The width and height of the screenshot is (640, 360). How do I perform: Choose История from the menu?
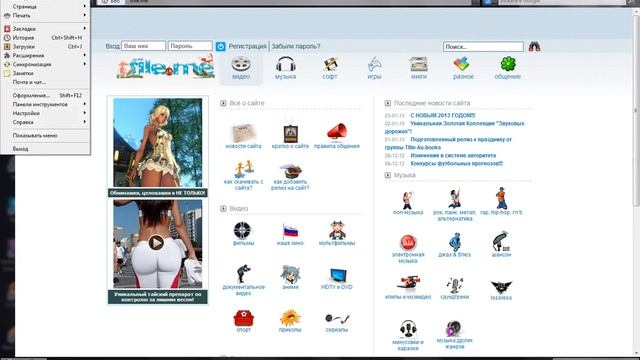pyautogui.click(x=45, y=38)
